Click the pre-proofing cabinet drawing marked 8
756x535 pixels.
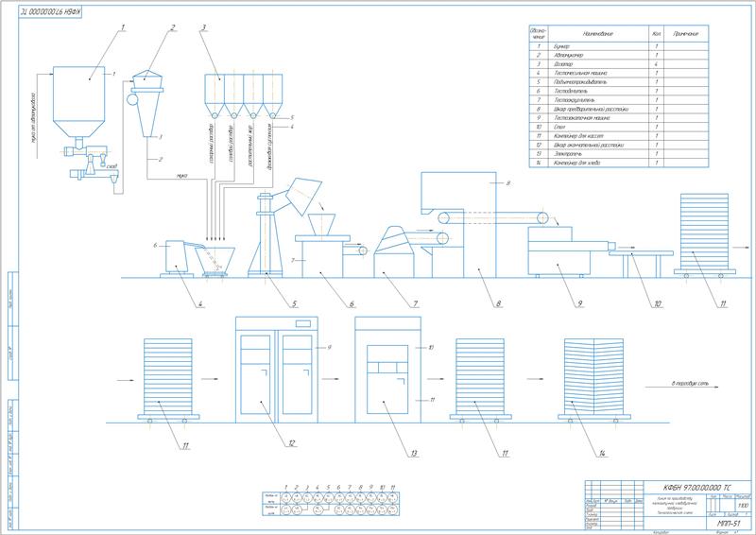tap(458, 224)
